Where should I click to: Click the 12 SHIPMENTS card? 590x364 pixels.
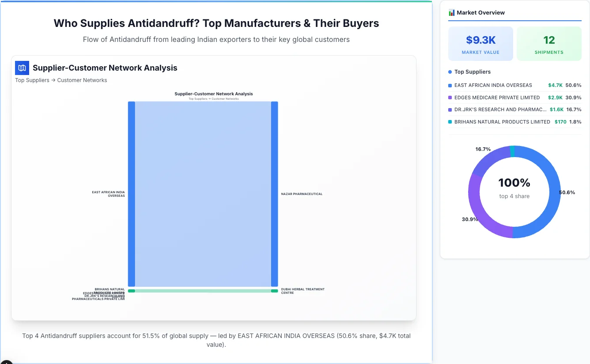pyautogui.click(x=549, y=43)
